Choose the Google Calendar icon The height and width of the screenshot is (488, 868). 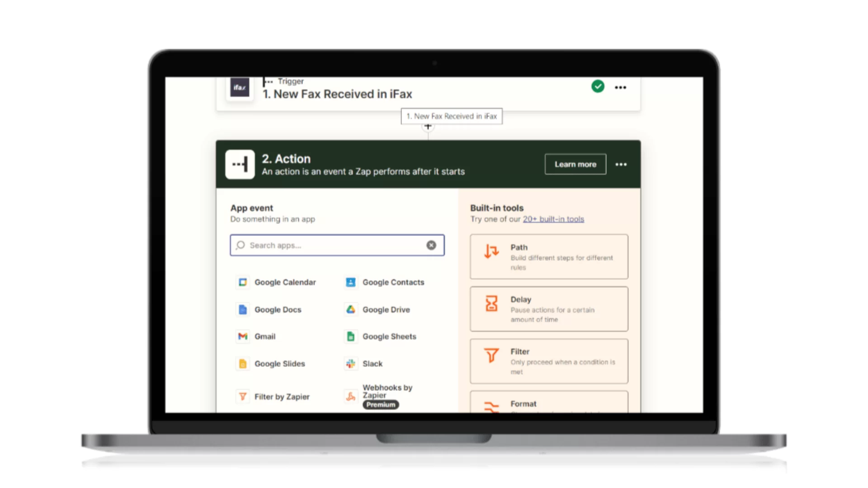click(x=243, y=282)
